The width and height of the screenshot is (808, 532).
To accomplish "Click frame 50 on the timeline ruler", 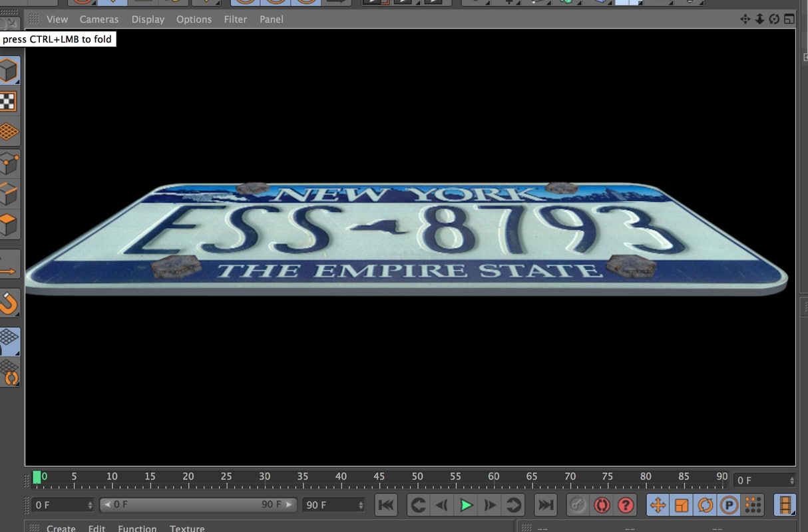I will click(417, 476).
